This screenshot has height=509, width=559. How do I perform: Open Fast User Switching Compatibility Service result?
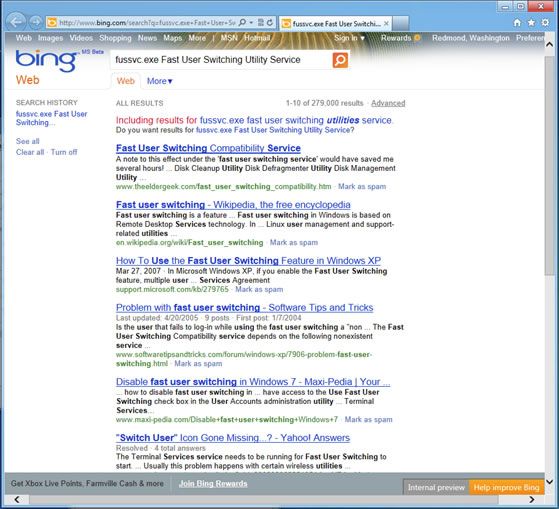208,148
